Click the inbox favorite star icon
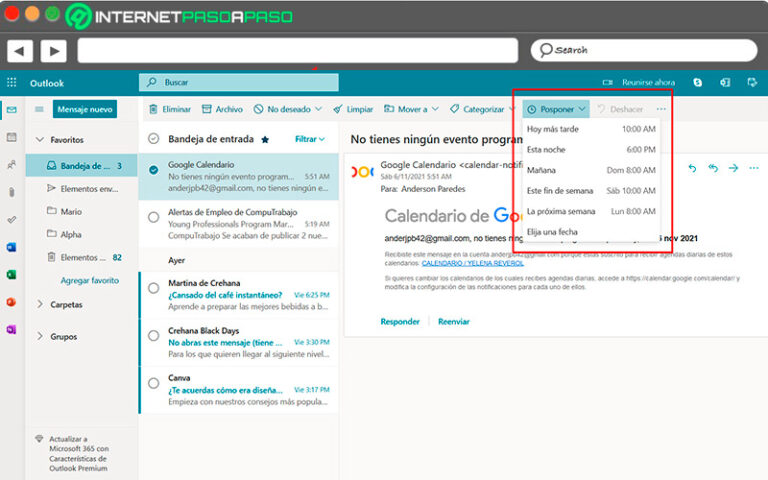 coord(265,140)
